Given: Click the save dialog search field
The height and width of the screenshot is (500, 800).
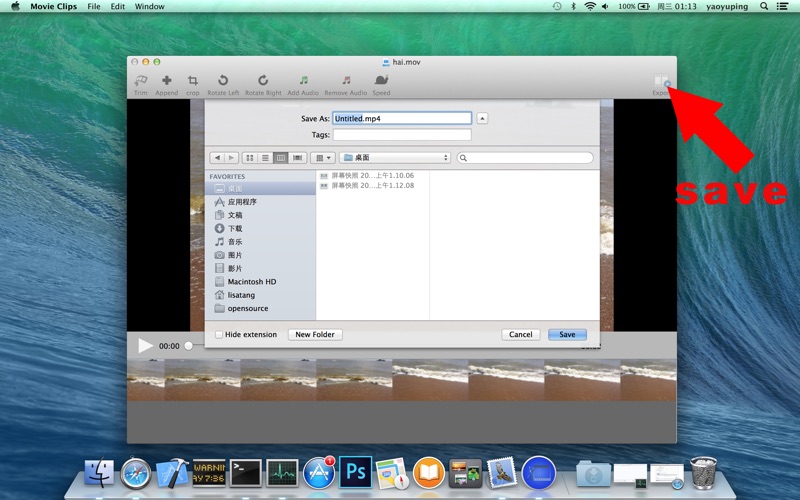Looking at the screenshot, I should point(525,158).
